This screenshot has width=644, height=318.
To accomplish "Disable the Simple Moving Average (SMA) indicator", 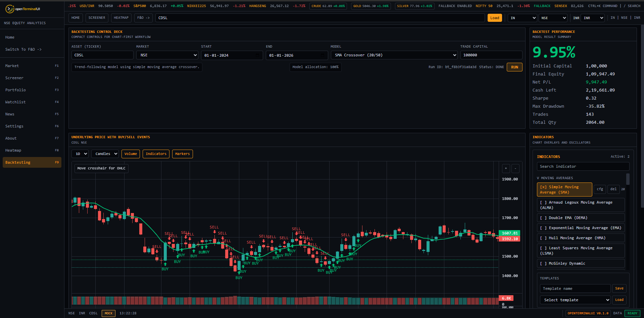I will point(564,189).
